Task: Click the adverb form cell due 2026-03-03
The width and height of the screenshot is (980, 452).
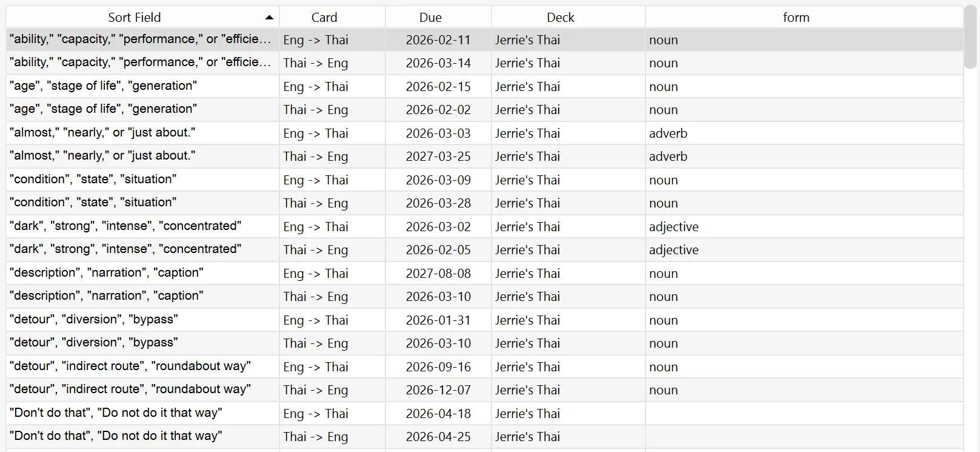Action: point(668,133)
